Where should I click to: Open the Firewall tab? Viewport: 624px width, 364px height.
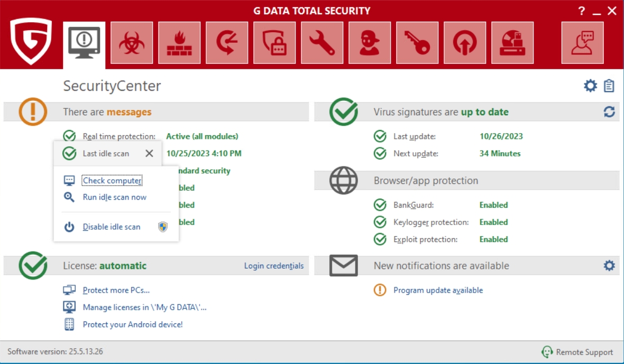[x=179, y=43]
